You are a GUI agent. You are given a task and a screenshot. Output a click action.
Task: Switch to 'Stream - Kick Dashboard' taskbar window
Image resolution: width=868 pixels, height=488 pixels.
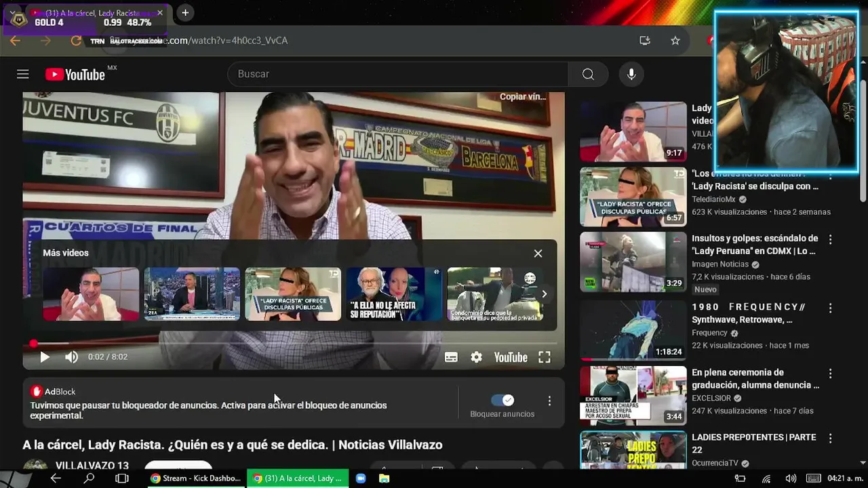tap(196, 479)
